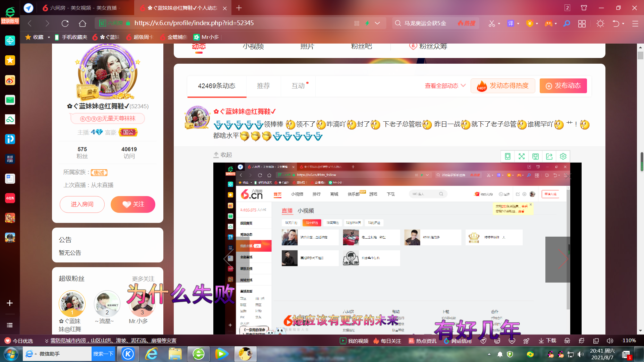Click the undo closed tab icon
Image resolution: width=644 pixels, height=362 pixels.
pos(616,23)
